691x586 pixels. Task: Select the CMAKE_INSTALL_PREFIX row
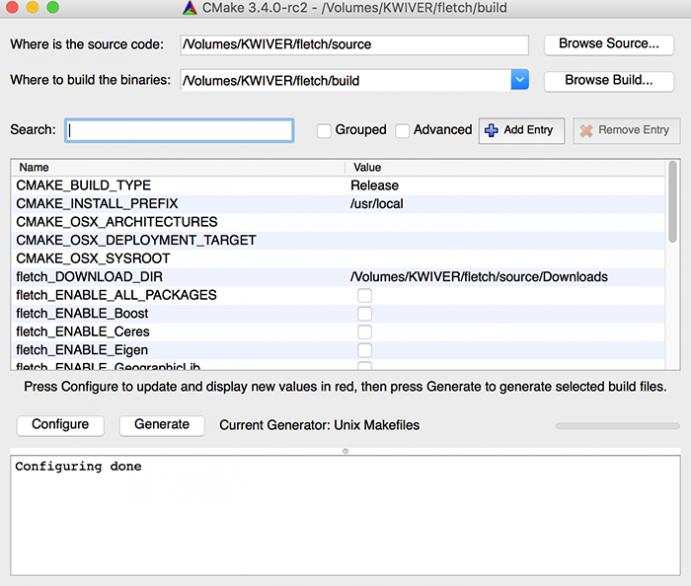tap(338, 204)
